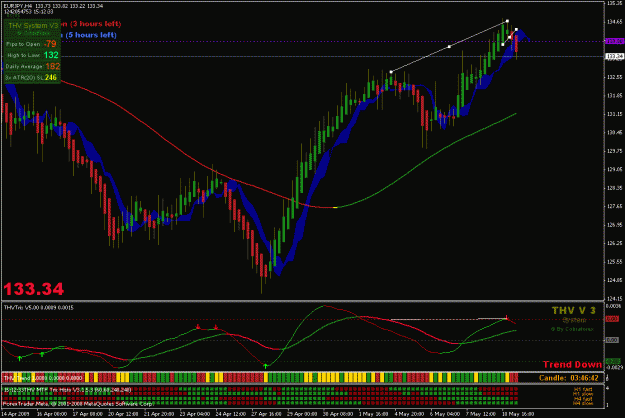The width and height of the screenshot is (625, 418).
Task: Click the Daily Average 182 value
Action: [x=53, y=66]
